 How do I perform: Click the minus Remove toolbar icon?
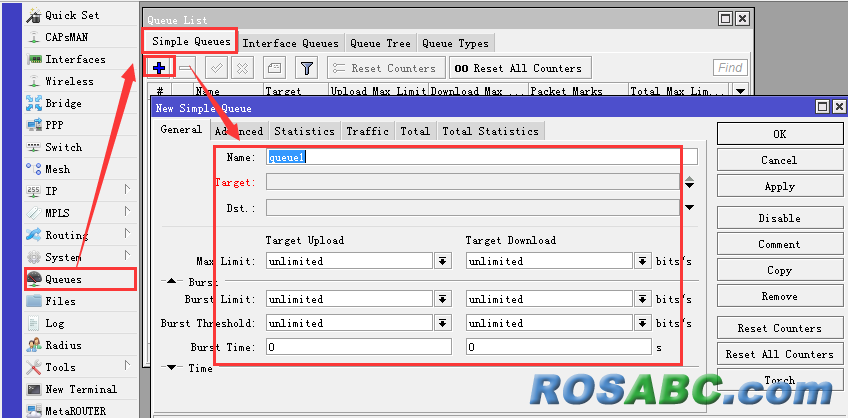tap(186, 68)
